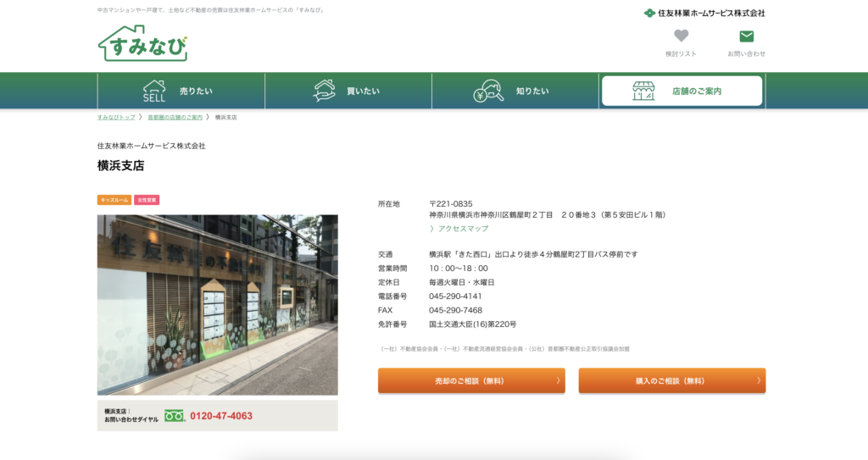The image size is (868, 460).
Task: Click the storefront shop icon
Action: click(643, 91)
